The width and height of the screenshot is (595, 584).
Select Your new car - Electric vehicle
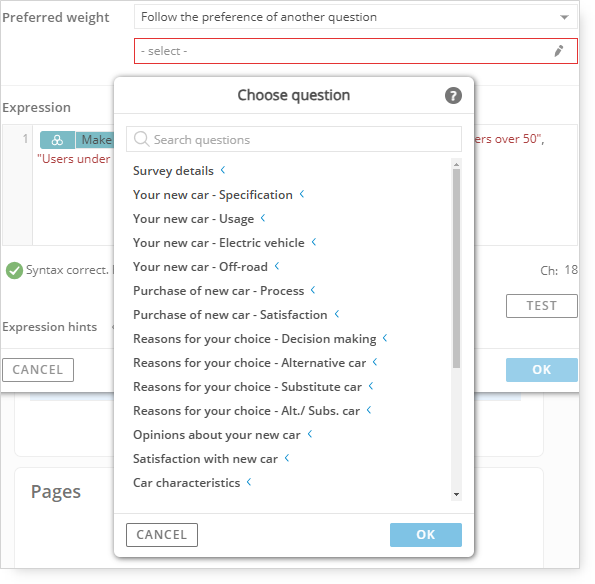[x=219, y=242]
